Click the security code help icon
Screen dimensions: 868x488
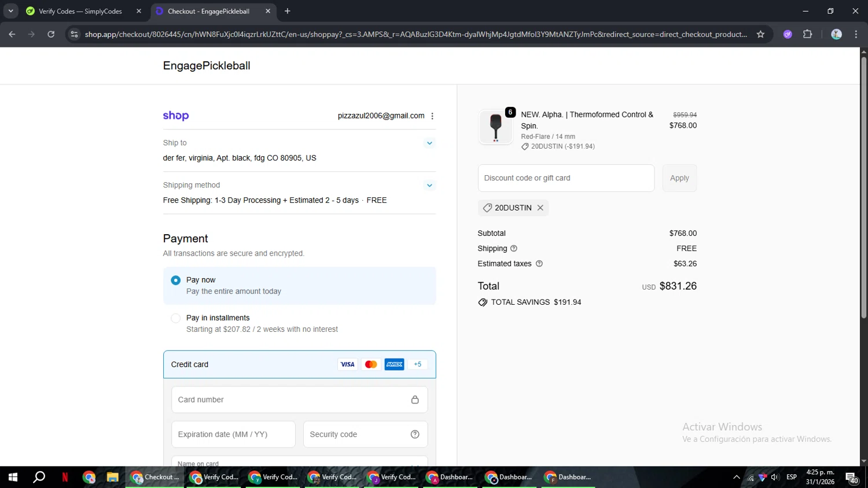(415, 434)
